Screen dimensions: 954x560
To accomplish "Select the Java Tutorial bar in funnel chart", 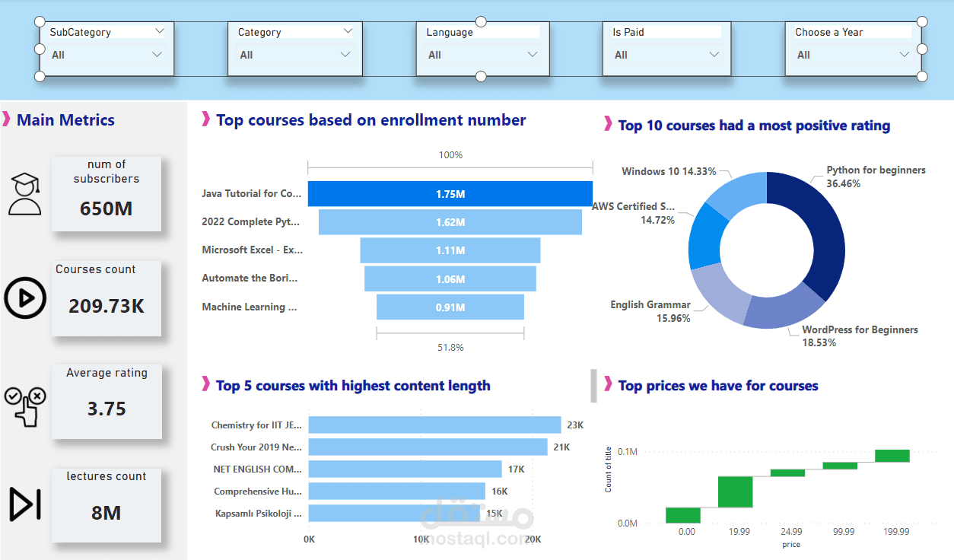I will pyautogui.click(x=450, y=193).
